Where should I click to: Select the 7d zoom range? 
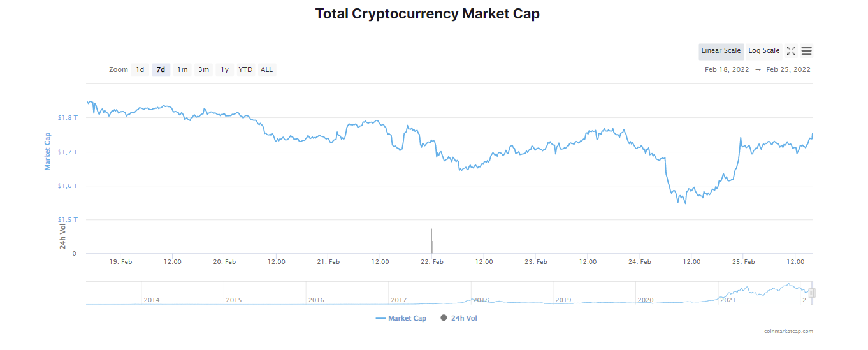coord(161,69)
